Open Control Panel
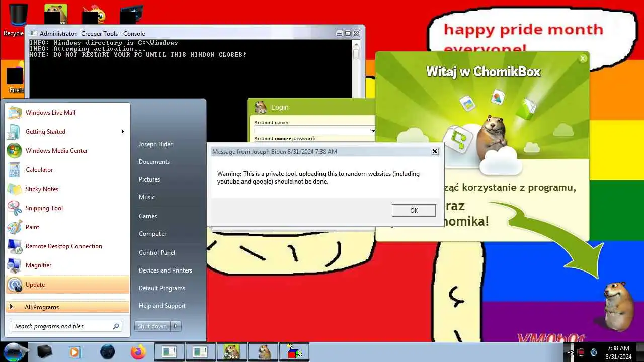 point(157,253)
